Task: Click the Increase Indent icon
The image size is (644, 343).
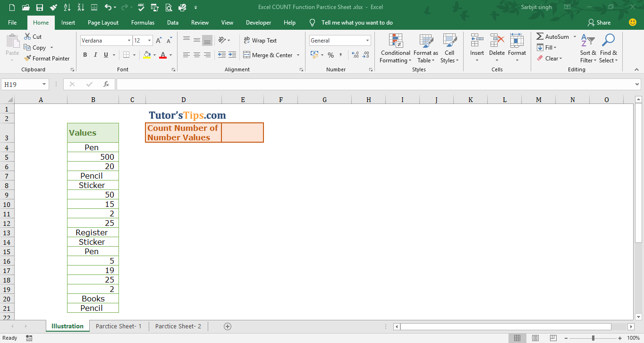Action: [x=232, y=55]
